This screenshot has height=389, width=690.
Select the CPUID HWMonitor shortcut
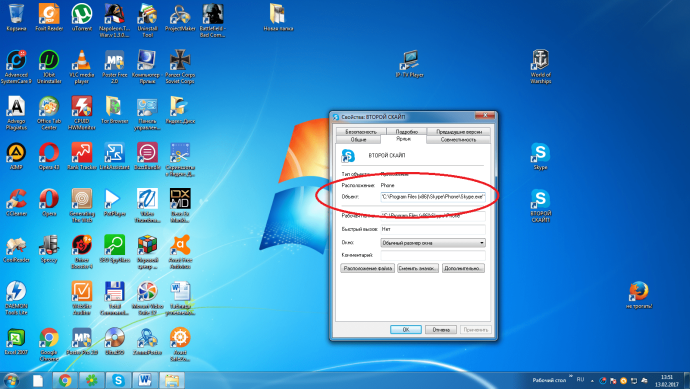click(81, 113)
